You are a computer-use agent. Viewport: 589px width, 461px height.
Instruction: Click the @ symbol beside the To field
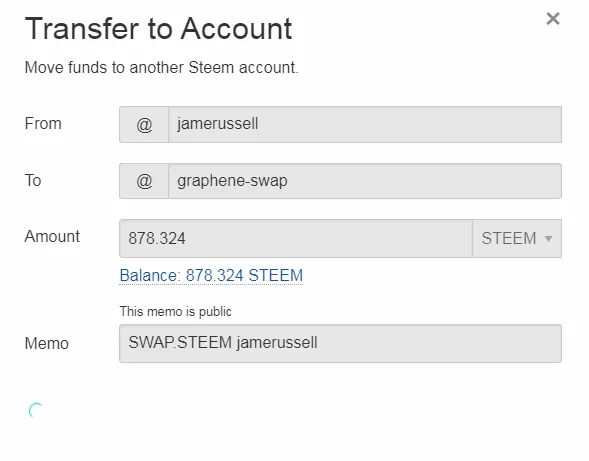144,181
